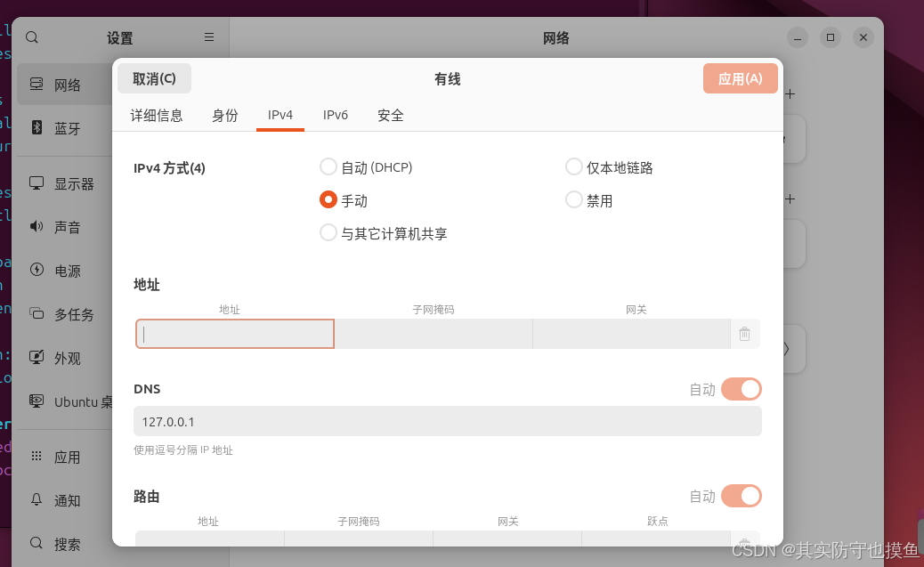Viewport: 924px width, 567px height.
Task: Click the Appearance icon in sidebar
Action: click(36, 357)
